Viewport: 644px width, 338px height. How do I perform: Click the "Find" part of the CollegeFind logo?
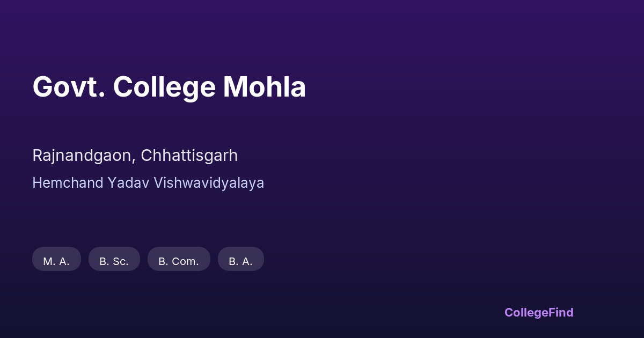[x=561, y=312]
